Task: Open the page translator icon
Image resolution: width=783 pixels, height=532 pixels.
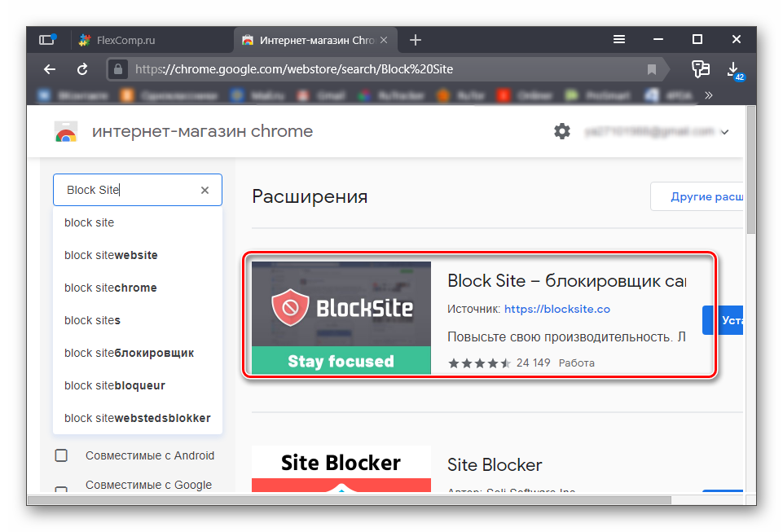Action: click(701, 69)
